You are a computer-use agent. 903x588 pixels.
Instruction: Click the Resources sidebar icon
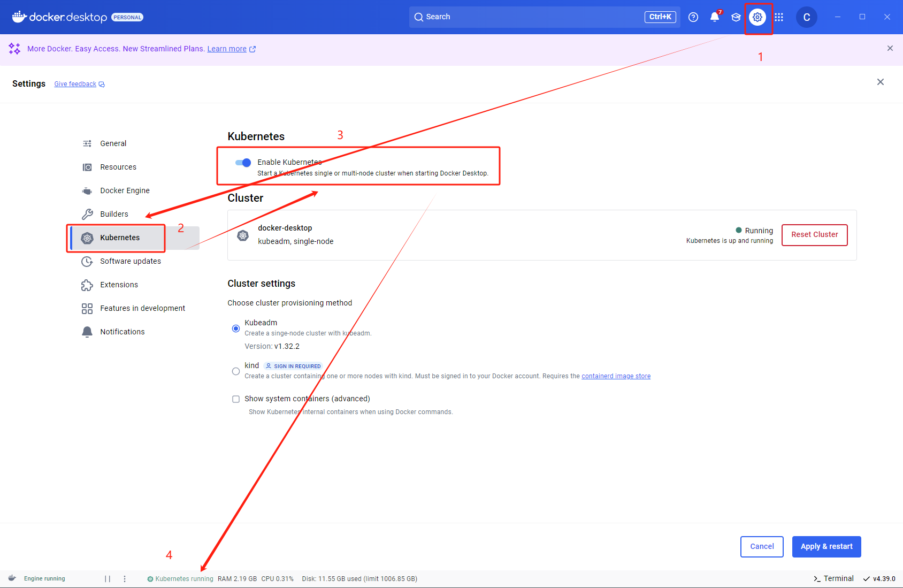click(87, 167)
